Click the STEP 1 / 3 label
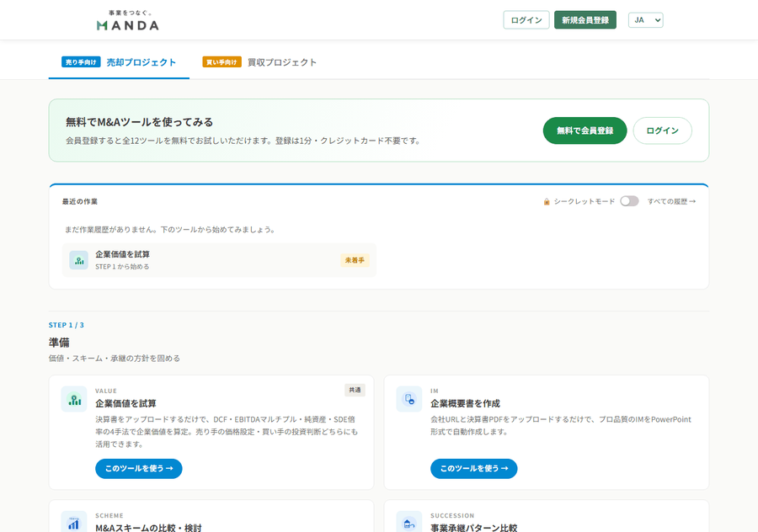Image resolution: width=758 pixels, height=532 pixels. (x=67, y=325)
